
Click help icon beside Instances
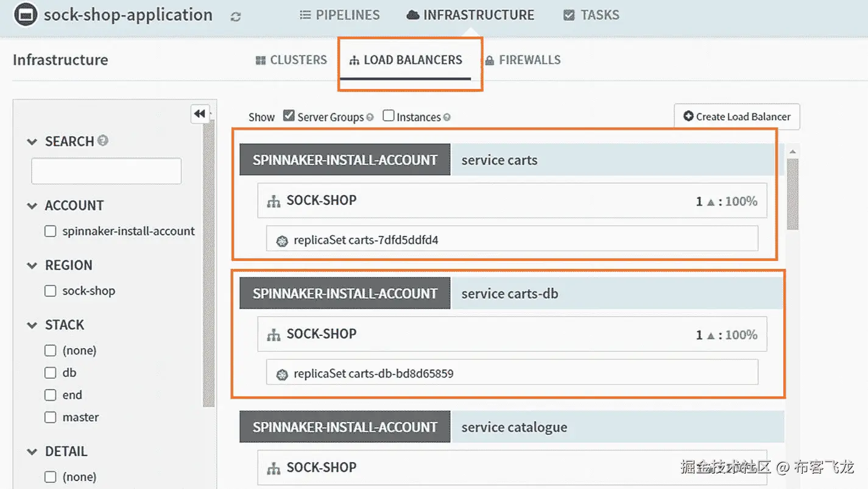point(447,117)
